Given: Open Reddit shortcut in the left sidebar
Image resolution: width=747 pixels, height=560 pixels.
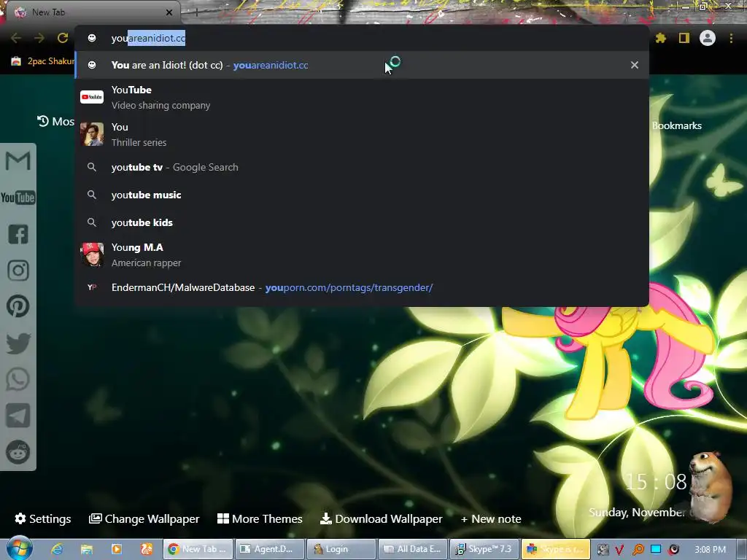Looking at the screenshot, I should click(x=18, y=452).
